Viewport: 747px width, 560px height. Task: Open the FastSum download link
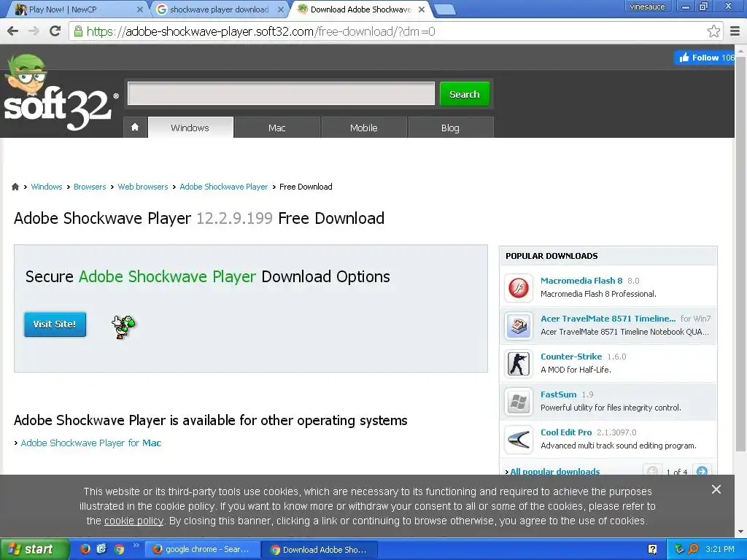[x=558, y=394]
